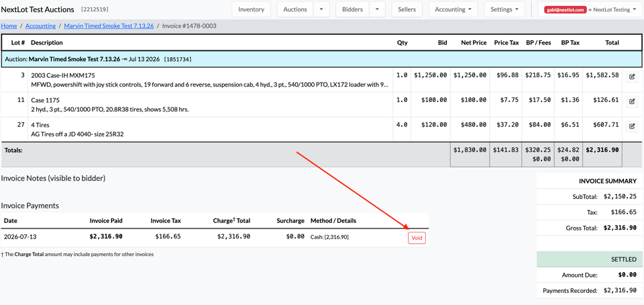This screenshot has width=644, height=305.
Task: Click the $1,582.58 lot total
Action: [602, 75]
